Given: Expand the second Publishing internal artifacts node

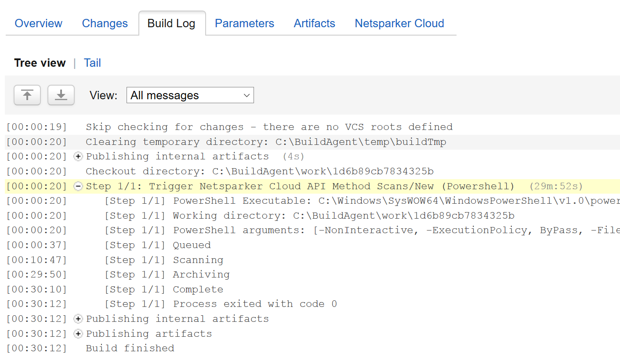Looking at the screenshot, I should 78,319.
